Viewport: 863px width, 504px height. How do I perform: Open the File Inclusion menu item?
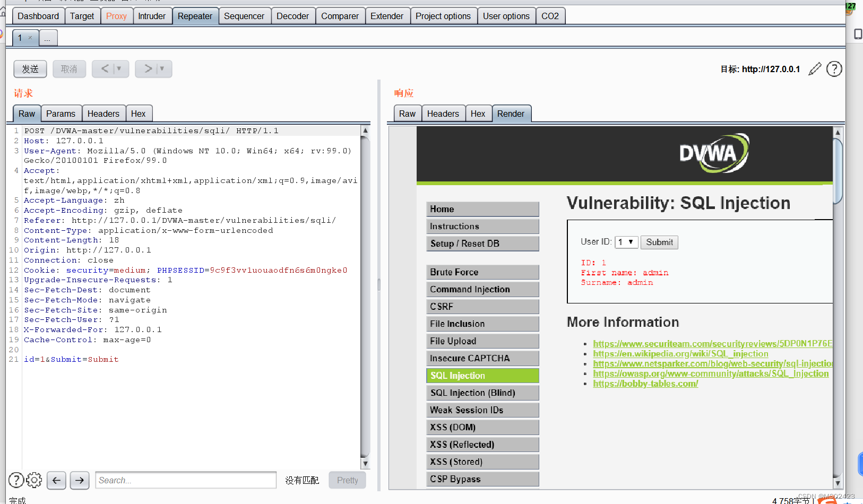(x=482, y=324)
